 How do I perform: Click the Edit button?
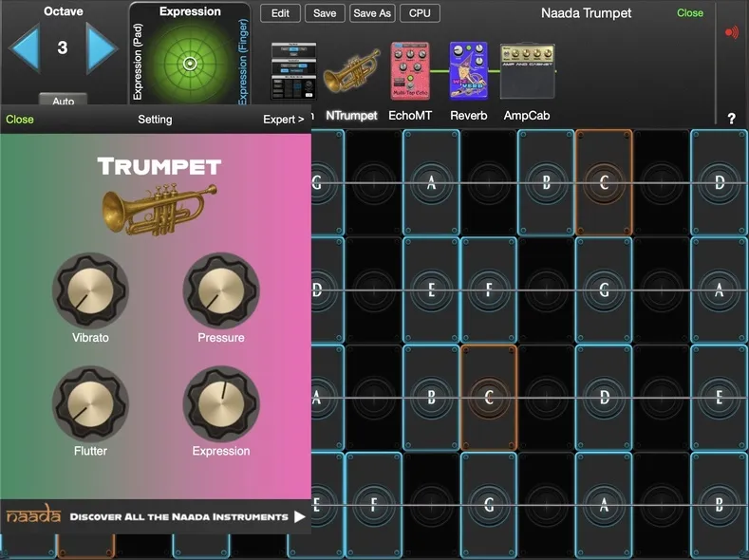[280, 13]
